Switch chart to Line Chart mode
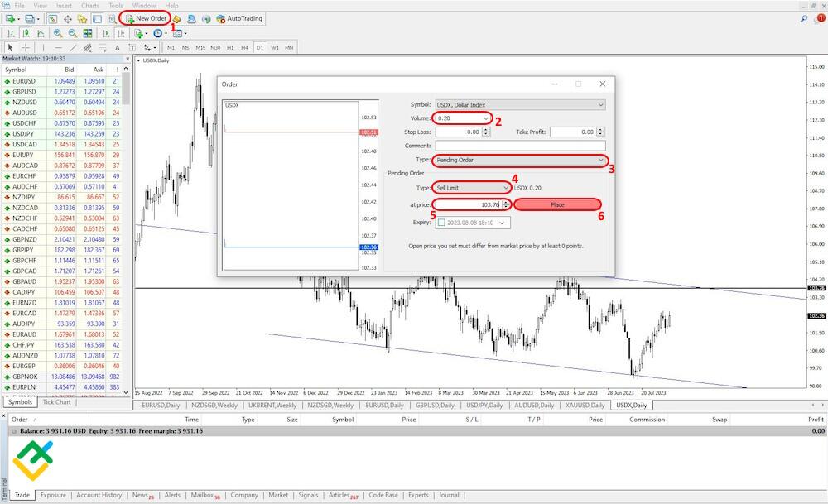The width and height of the screenshot is (828, 504). point(40,33)
